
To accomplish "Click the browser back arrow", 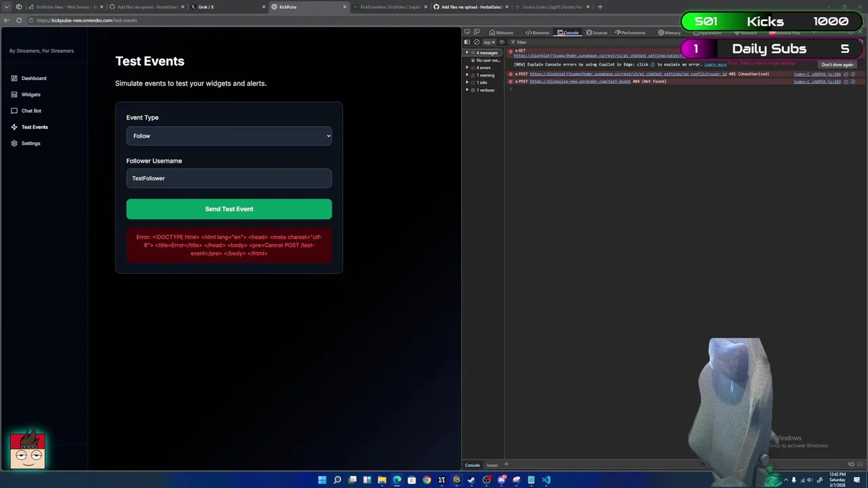I will point(7,20).
